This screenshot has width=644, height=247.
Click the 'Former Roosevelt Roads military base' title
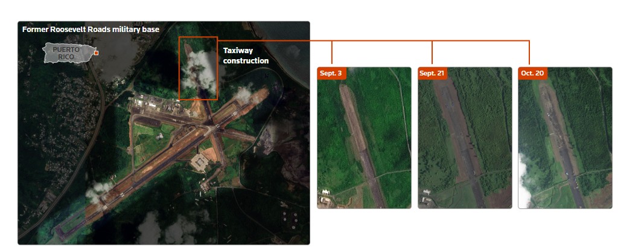pos(91,29)
